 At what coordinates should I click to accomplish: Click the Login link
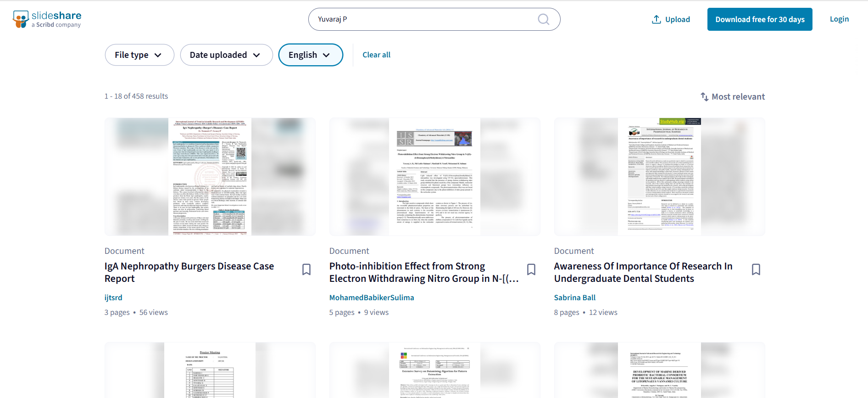(839, 19)
